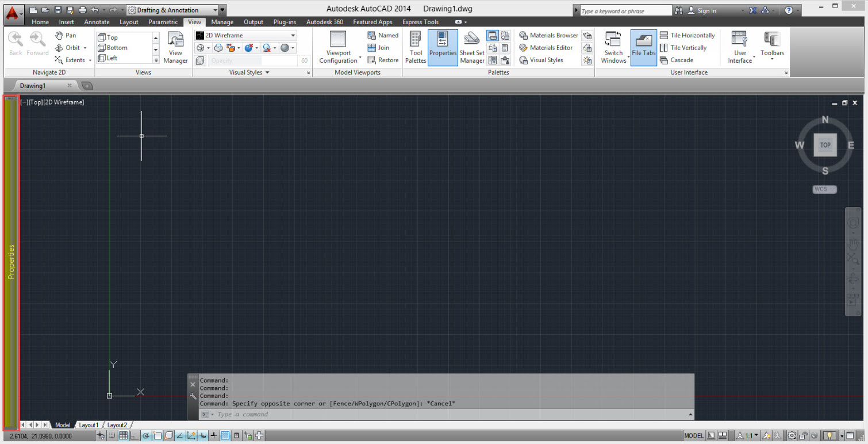Toggle Ortho Mode in status bar
This screenshot has width=868, height=444.
click(x=135, y=436)
